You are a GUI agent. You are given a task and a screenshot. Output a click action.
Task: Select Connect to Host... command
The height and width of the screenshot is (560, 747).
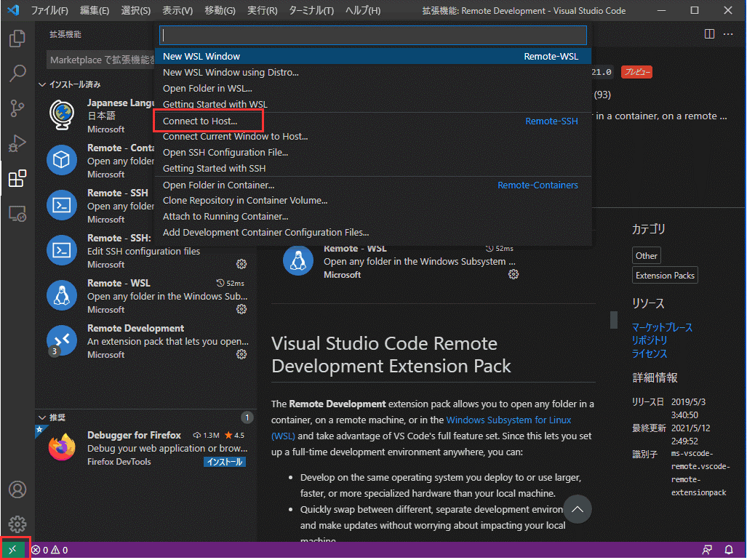[373, 121]
